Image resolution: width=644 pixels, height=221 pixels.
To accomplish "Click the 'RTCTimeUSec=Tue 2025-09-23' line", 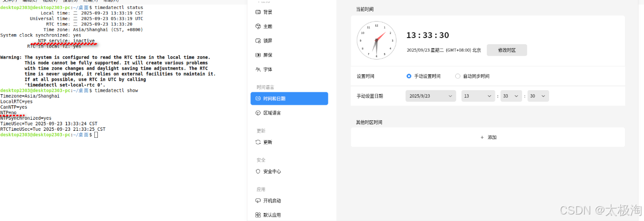I will click(x=53, y=129).
